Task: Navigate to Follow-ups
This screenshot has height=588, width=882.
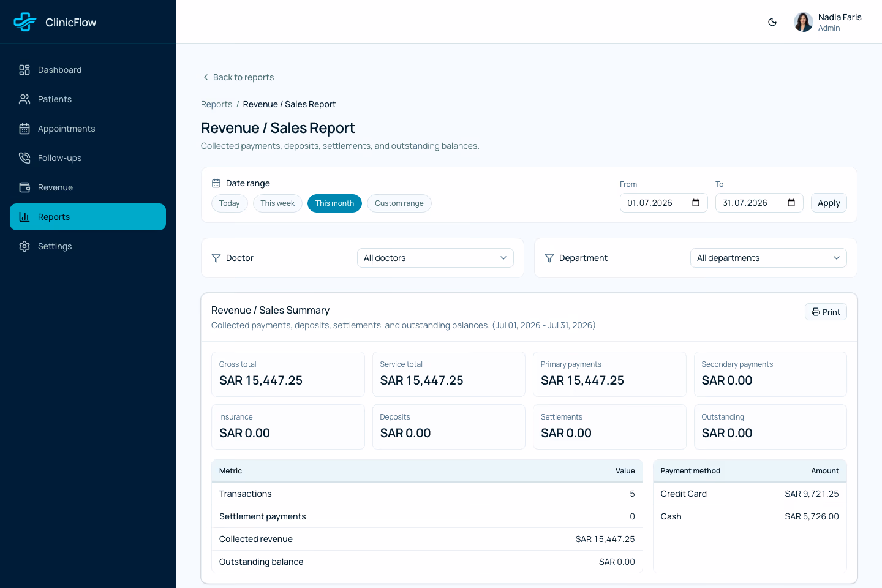Action: [88, 158]
